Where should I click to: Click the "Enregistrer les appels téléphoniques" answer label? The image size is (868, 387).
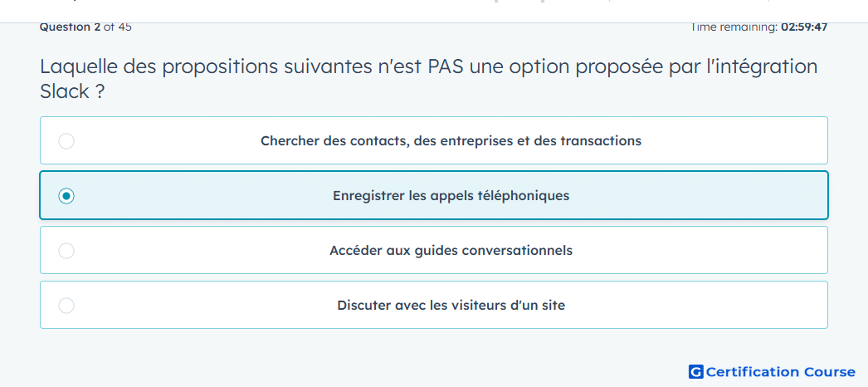[x=451, y=196]
